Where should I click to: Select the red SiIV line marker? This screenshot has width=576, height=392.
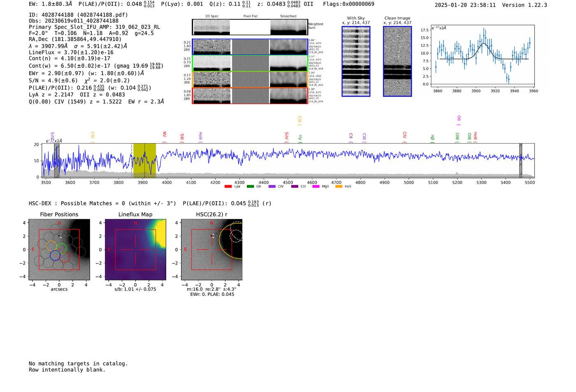(286, 137)
